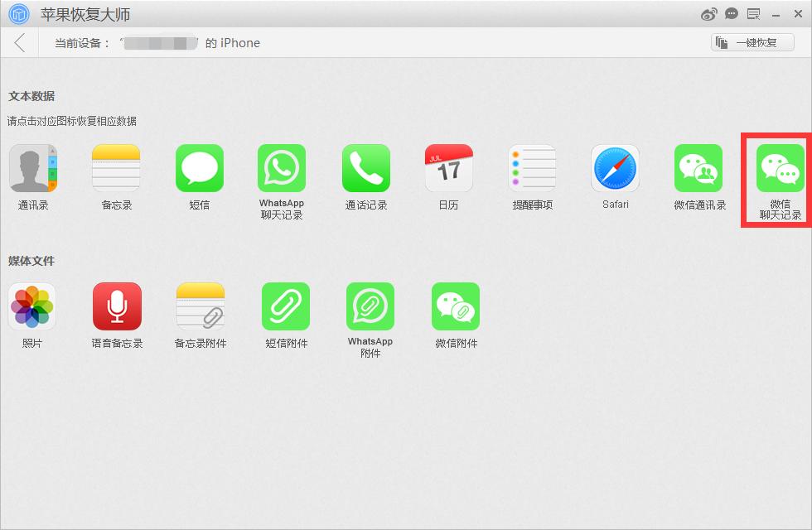The width and height of the screenshot is (812, 530).
Task: Open Reminders (提醒事项) recovery
Action: [x=532, y=167]
